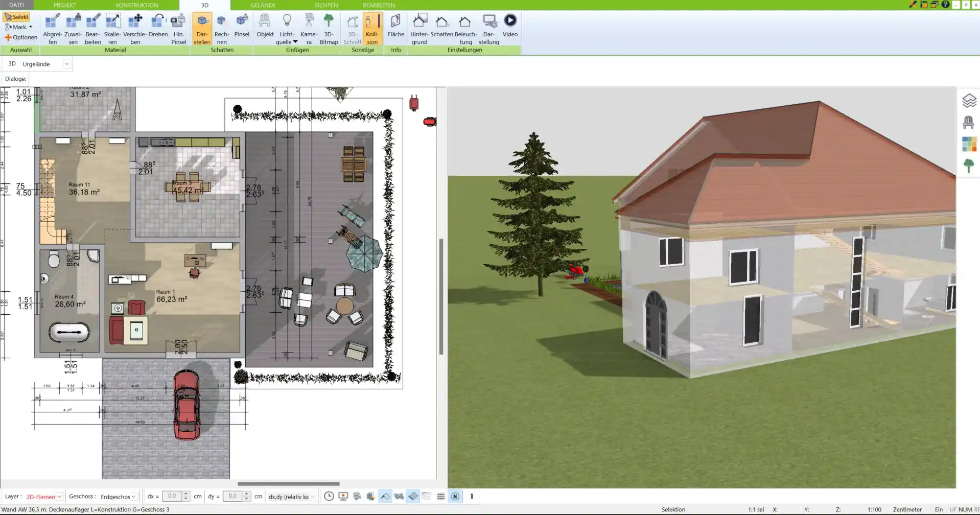Image resolution: width=980 pixels, height=515 pixels.
Task: Insert a 3D-Bitmap tree
Action: click(x=329, y=29)
